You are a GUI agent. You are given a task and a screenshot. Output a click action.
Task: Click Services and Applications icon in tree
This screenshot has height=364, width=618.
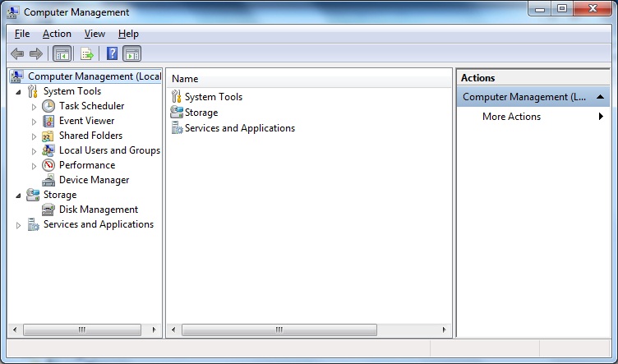click(x=33, y=224)
